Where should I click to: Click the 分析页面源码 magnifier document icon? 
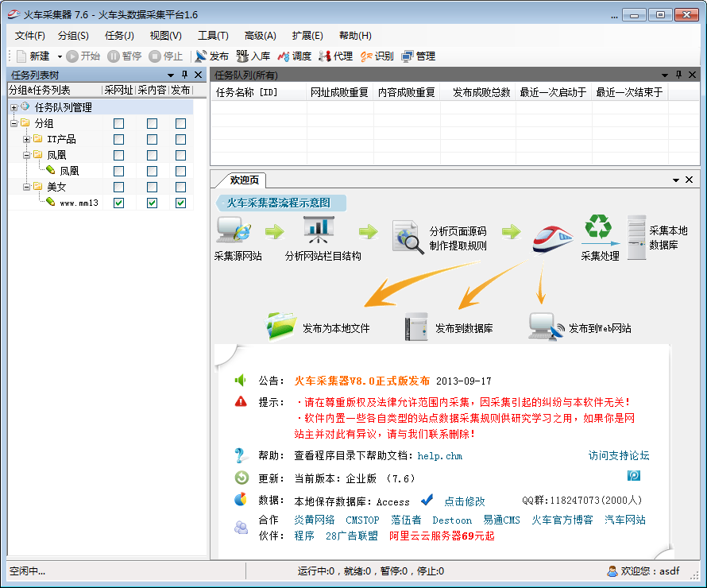pos(408,236)
